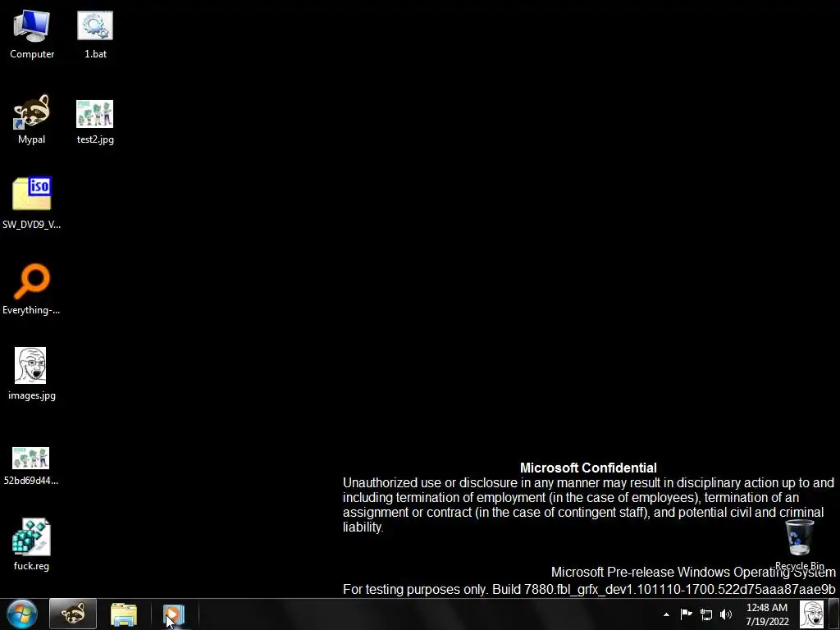Select the test2.jpg image file

95,122
